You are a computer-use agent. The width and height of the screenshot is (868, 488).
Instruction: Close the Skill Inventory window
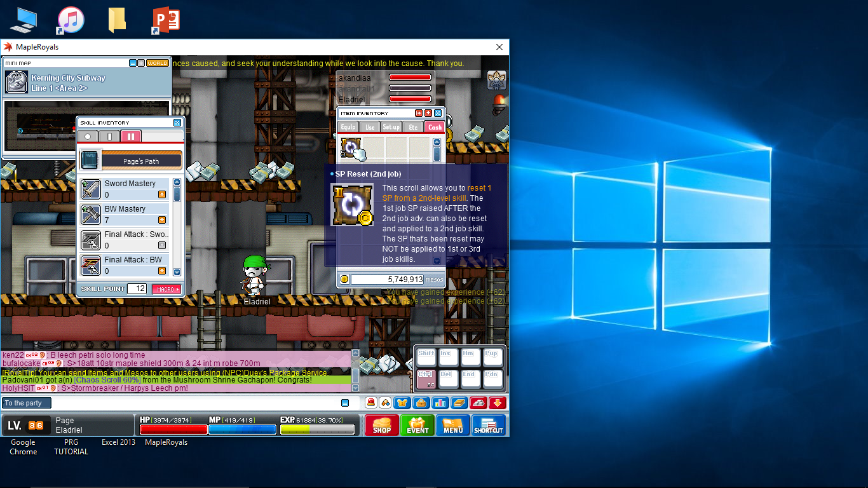click(177, 123)
